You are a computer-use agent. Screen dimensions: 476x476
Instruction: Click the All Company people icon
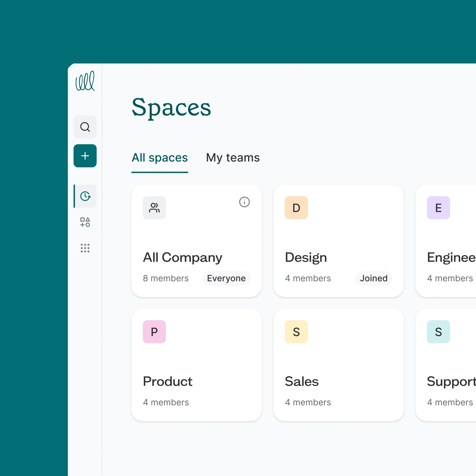(x=154, y=208)
